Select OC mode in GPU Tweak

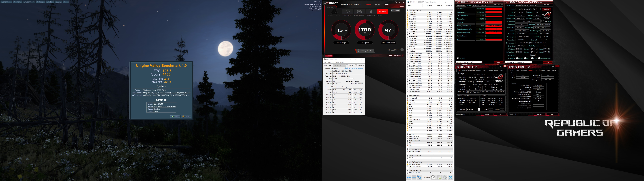tap(348, 12)
